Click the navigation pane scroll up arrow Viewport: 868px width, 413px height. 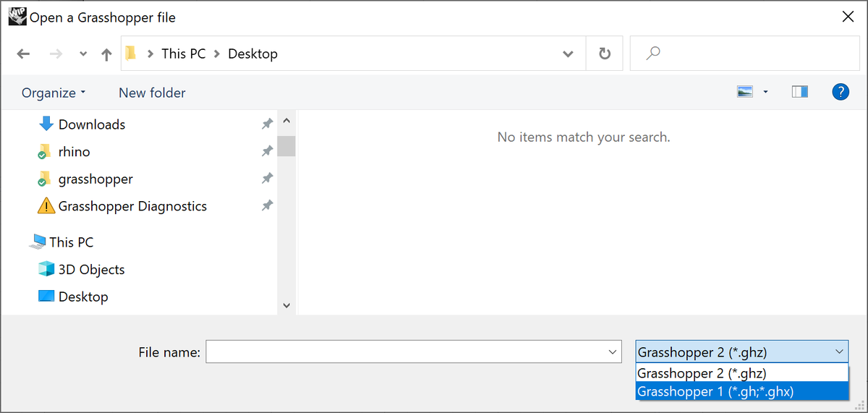point(286,121)
